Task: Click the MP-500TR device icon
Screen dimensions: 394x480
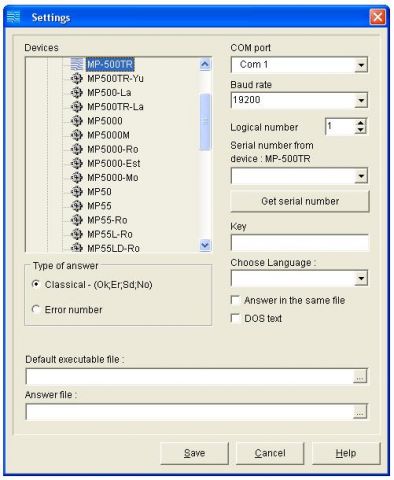Action: [77, 64]
